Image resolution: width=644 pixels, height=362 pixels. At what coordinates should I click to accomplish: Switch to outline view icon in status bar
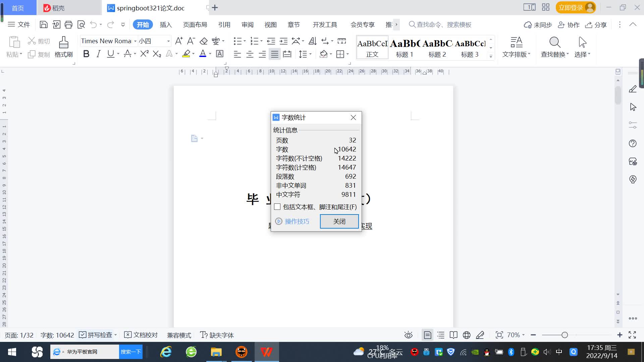coord(441,335)
